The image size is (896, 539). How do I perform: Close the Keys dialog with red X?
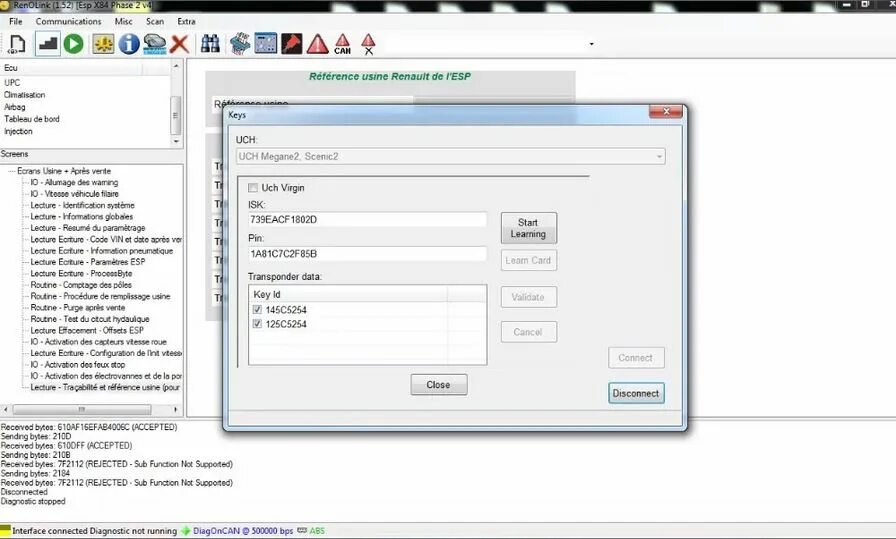pyautogui.click(x=666, y=111)
